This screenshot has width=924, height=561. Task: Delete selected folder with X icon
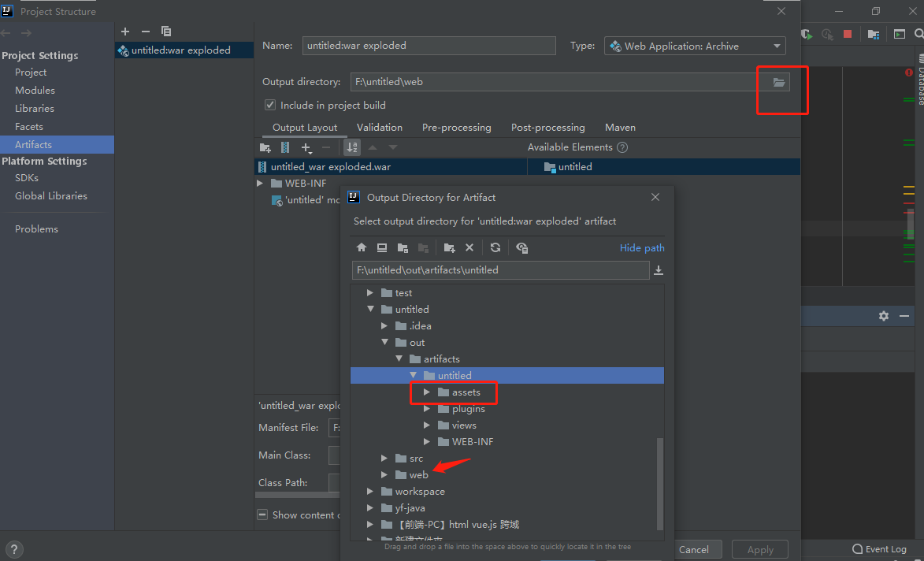(469, 247)
